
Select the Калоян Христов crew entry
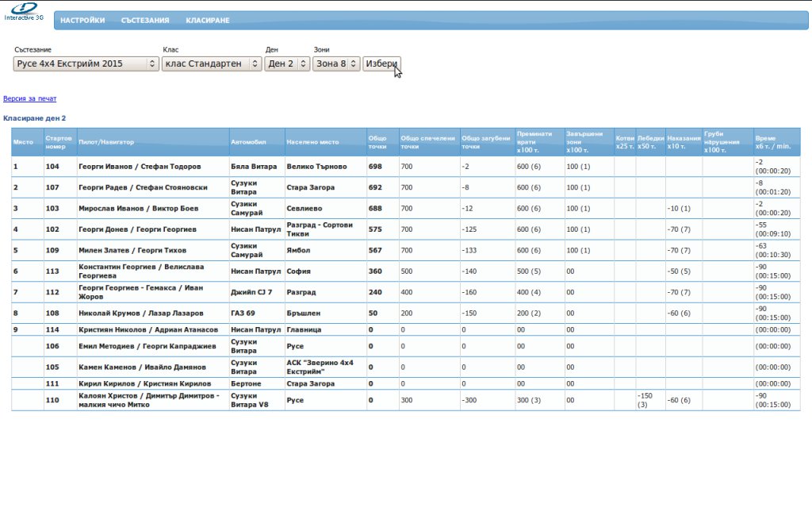click(x=151, y=400)
